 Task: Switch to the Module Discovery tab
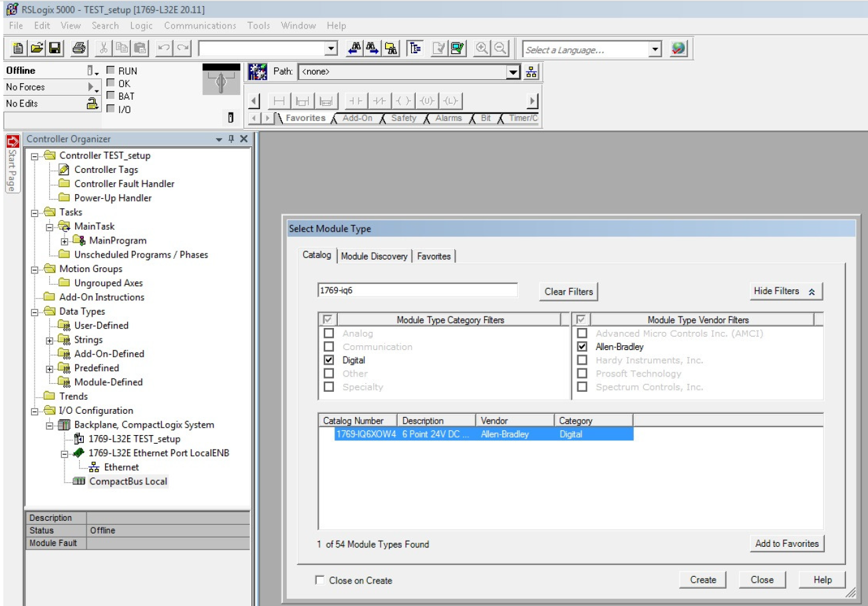374,256
